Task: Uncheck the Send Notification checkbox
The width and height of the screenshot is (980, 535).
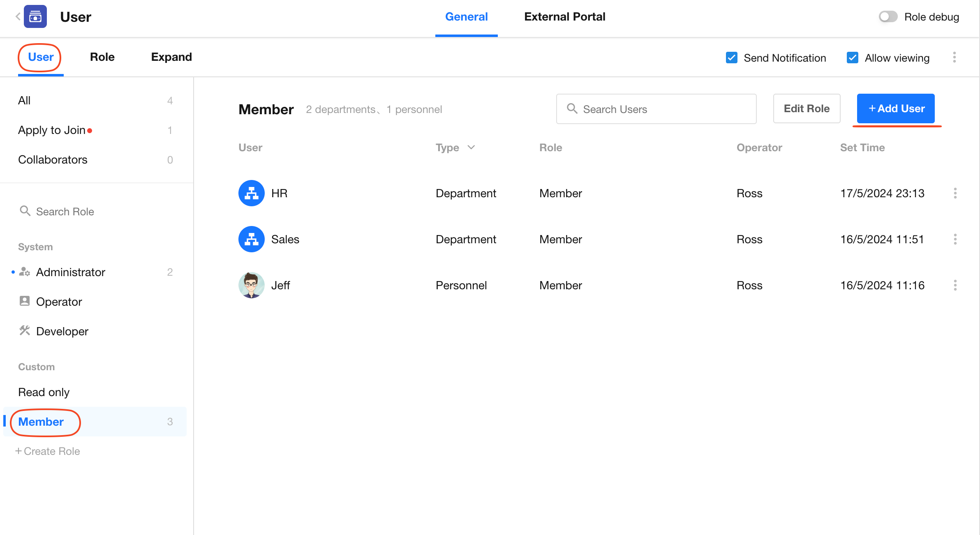Action: tap(731, 58)
